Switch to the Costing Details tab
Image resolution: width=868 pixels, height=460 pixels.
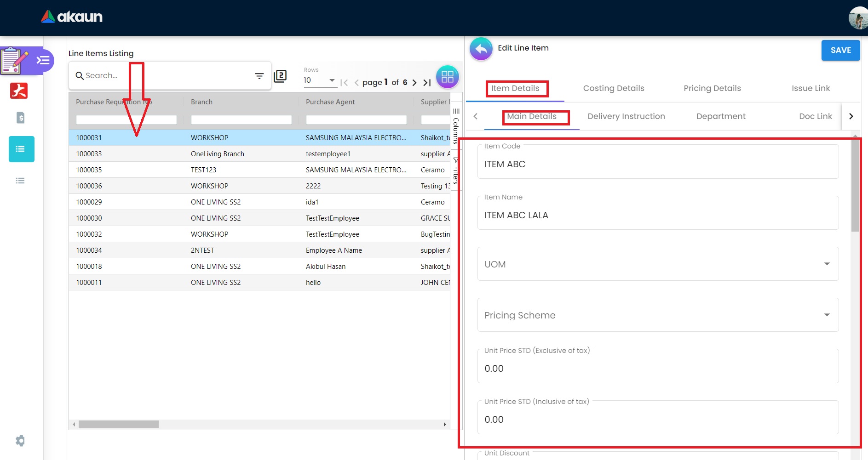pyautogui.click(x=613, y=88)
